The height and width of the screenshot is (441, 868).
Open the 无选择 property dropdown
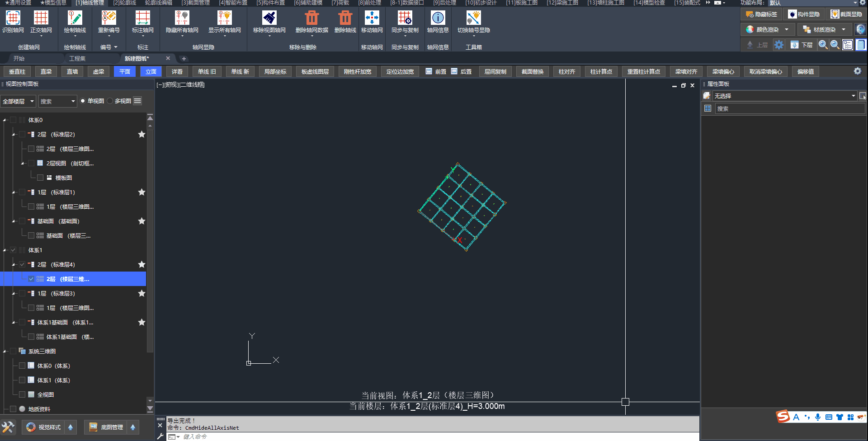tap(784, 96)
